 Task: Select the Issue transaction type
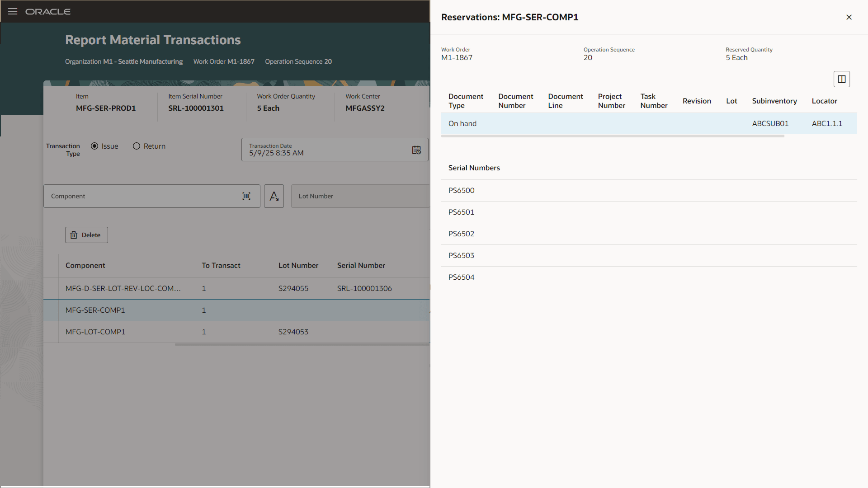pyautogui.click(x=94, y=146)
